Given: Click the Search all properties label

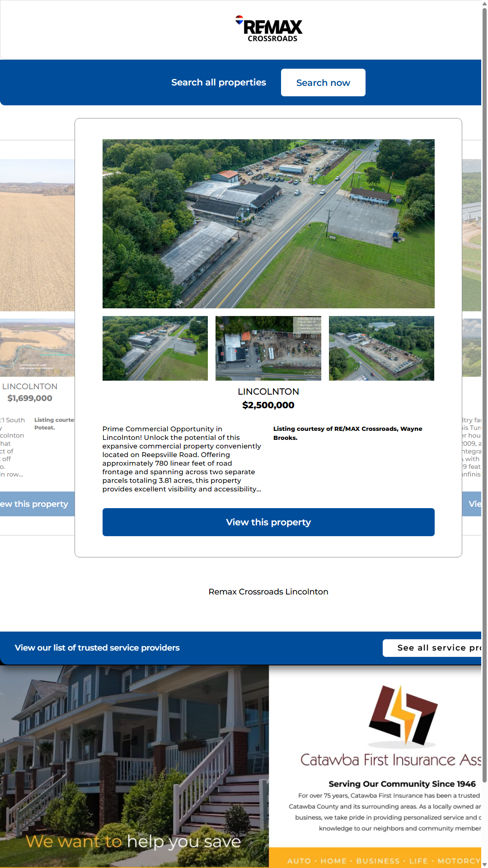Looking at the screenshot, I should pos(218,82).
